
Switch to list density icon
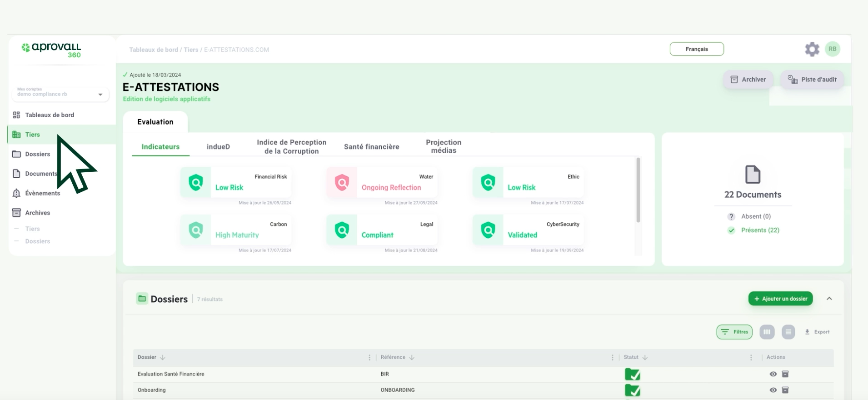click(x=788, y=332)
